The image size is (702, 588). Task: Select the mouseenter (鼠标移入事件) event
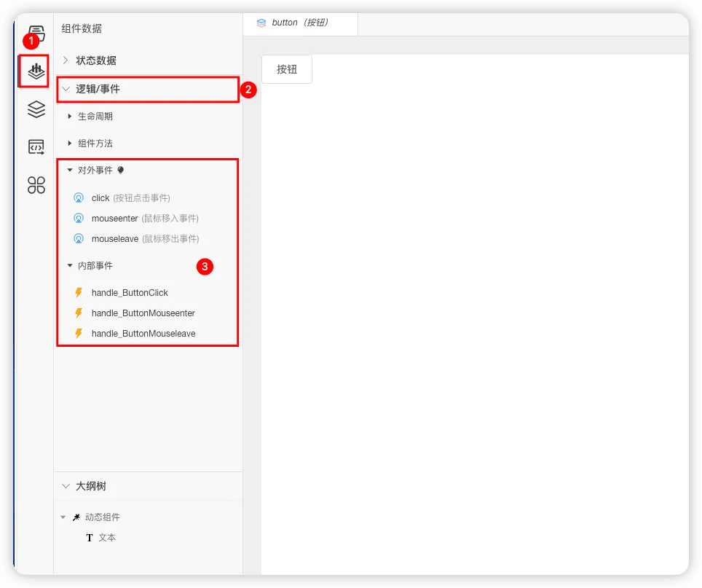click(x=145, y=218)
